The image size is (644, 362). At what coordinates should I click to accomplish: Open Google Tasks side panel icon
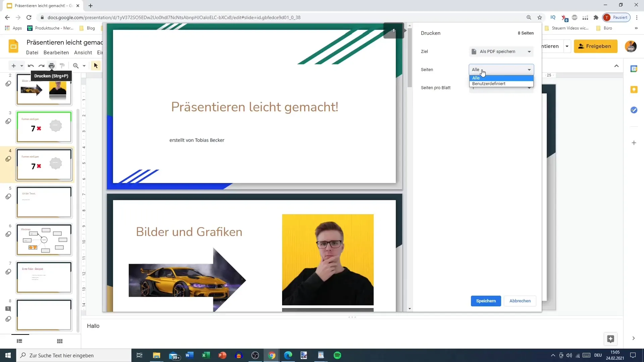click(x=634, y=110)
